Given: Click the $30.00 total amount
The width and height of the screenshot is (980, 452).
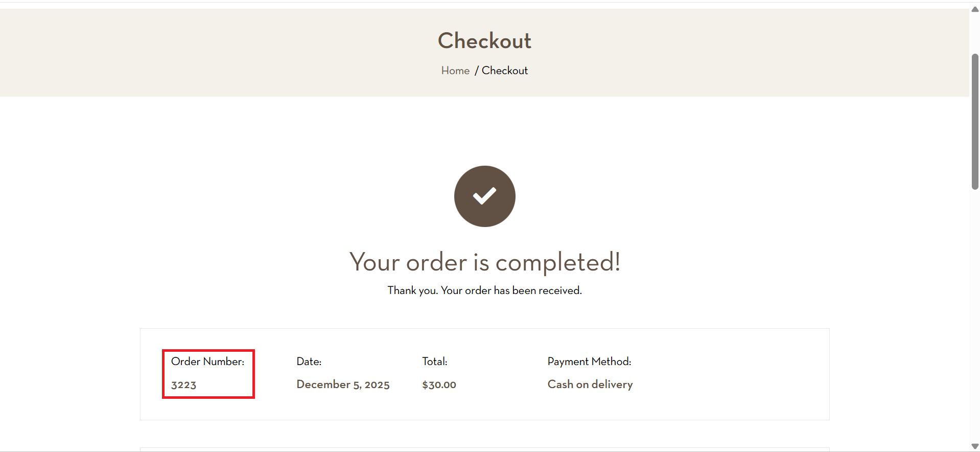Looking at the screenshot, I should click(439, 385).
